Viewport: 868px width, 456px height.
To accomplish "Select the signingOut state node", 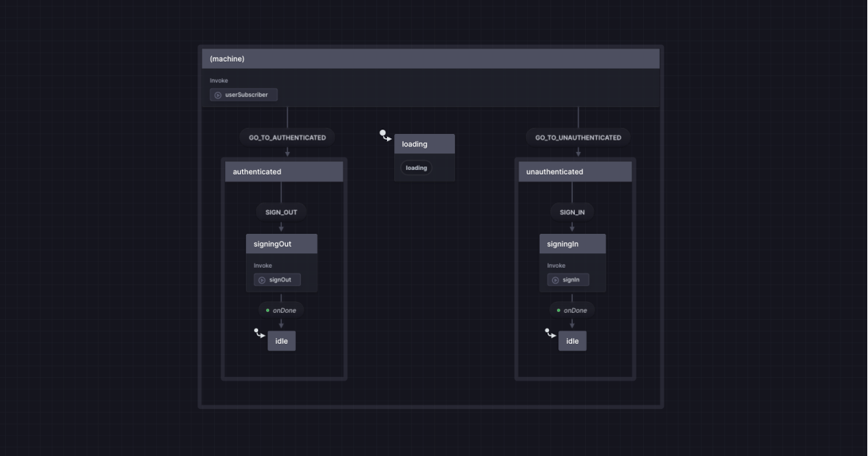I will 281,263.
